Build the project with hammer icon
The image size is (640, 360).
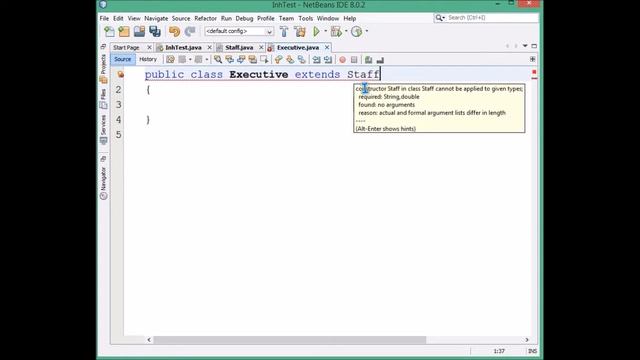click(x=284, y=31)
